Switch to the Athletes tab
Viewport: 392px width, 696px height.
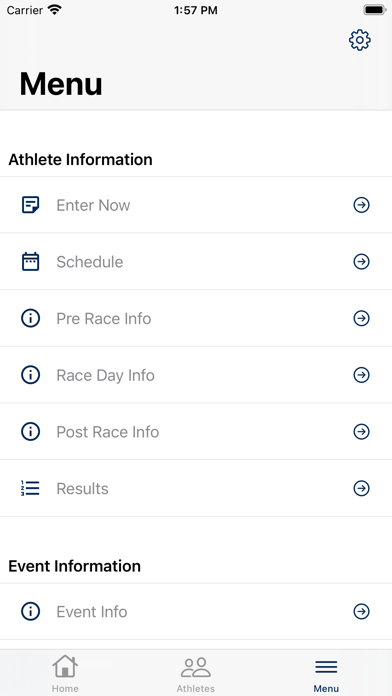click(x=196, y=673)
